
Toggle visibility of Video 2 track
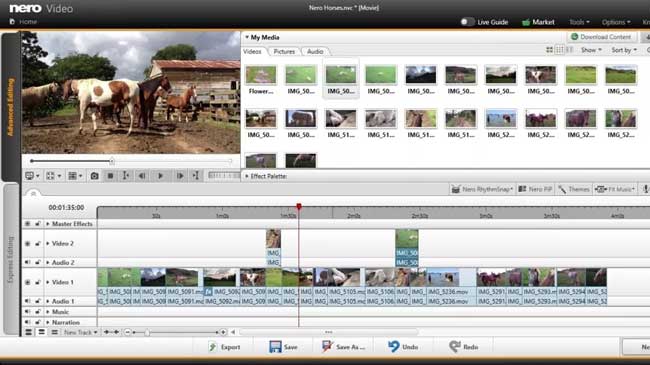[27, 243]
